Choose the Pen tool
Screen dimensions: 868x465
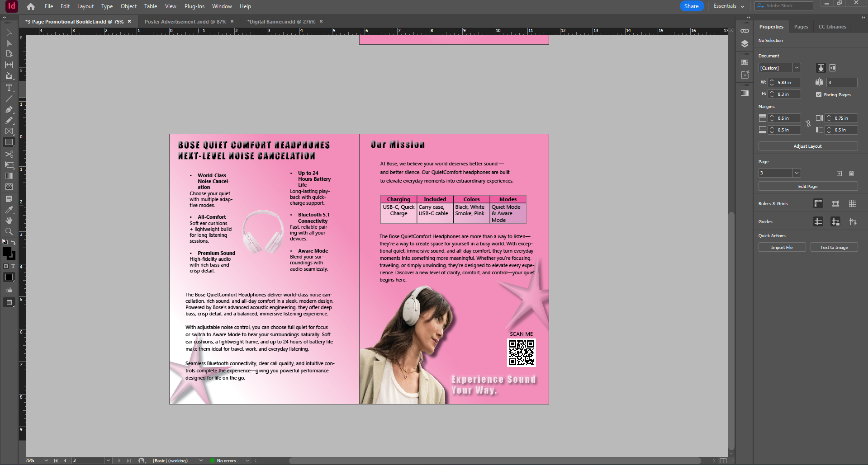[9, 109]
